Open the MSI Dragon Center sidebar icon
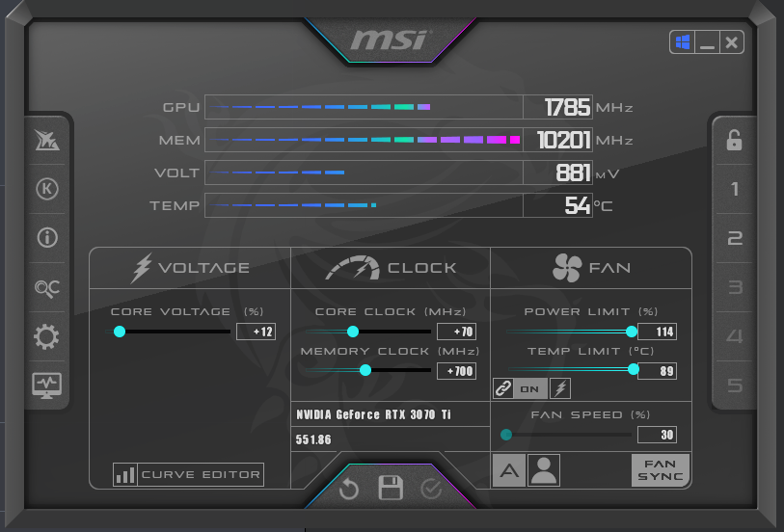784x532 pixels. [47, 140]
